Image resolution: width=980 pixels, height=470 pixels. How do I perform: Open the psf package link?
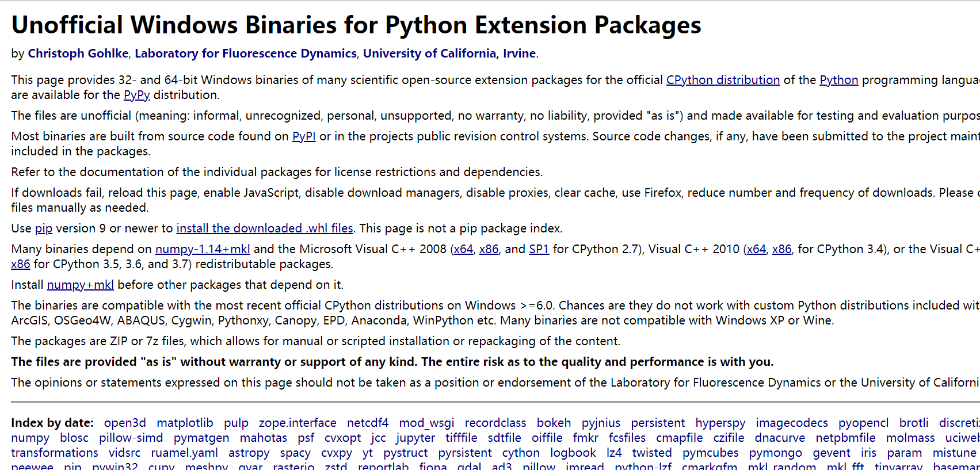point(306,438)
